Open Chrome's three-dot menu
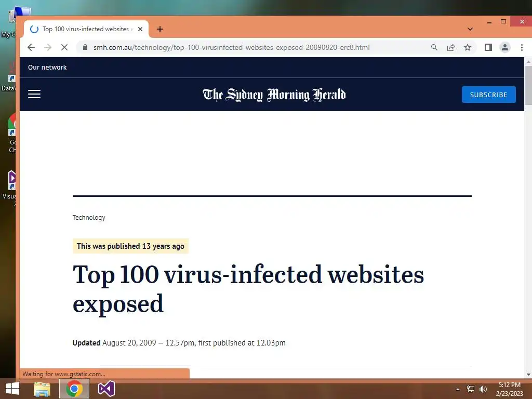 point(522,47)
